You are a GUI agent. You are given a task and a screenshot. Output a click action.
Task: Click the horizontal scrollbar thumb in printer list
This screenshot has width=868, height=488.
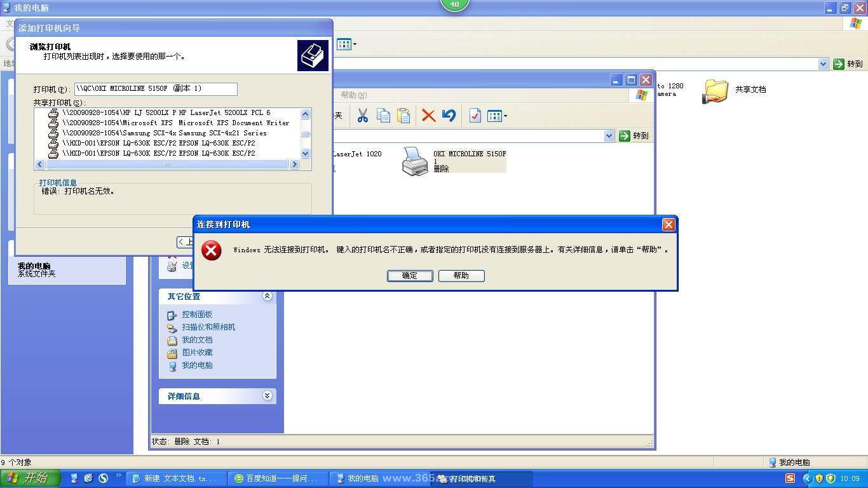[x=166, y=165]
